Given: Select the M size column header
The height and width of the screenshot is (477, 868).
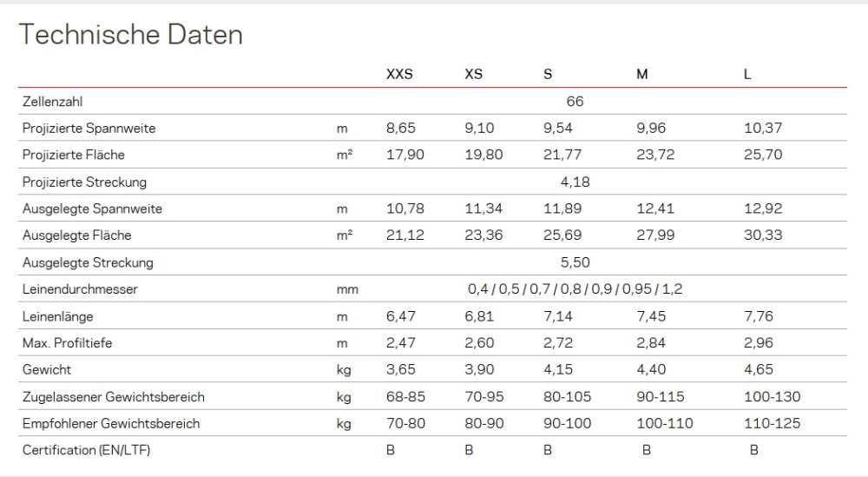Looking at the screenshot, I should point(641,74).
